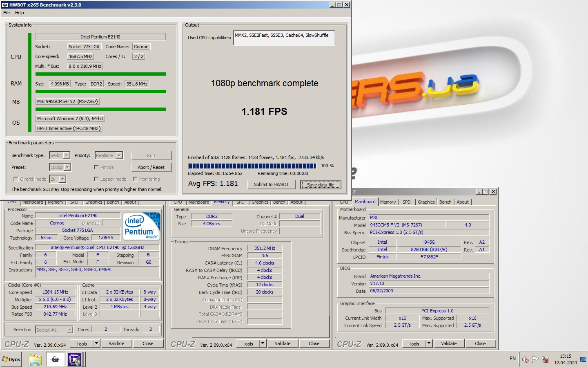Viewport: 588px width, 368px height.
Task: Click the HWBOT x265 Benchmark title bar icon
Action: click(x=5, y=5)
